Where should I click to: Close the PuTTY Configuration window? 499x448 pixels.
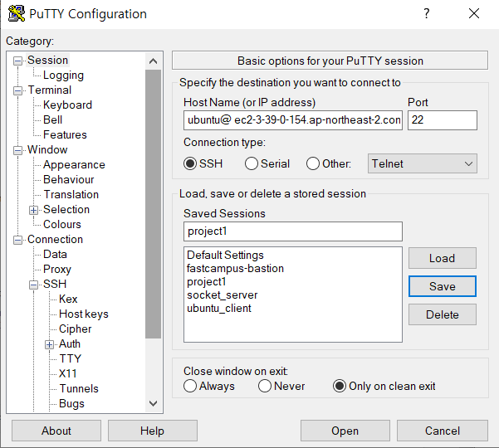(x=474, y=13)
